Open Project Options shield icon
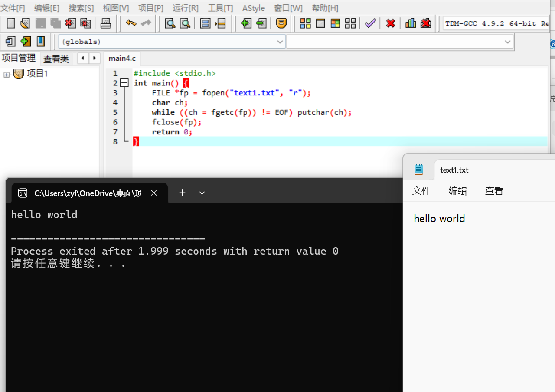 click(281, 23)
